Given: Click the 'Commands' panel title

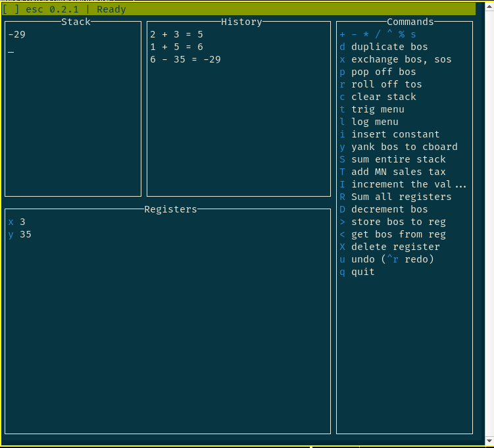Looking at the screenshot, I should [x=410, y=22].
